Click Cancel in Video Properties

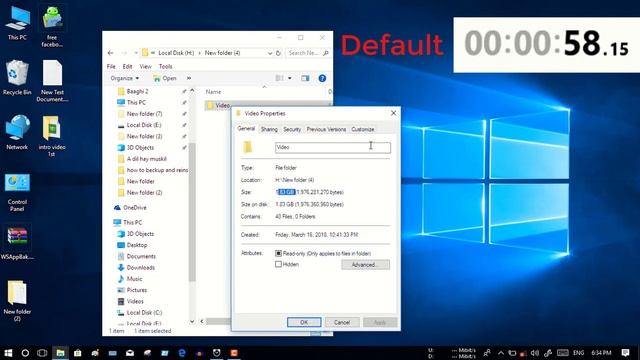342,322
